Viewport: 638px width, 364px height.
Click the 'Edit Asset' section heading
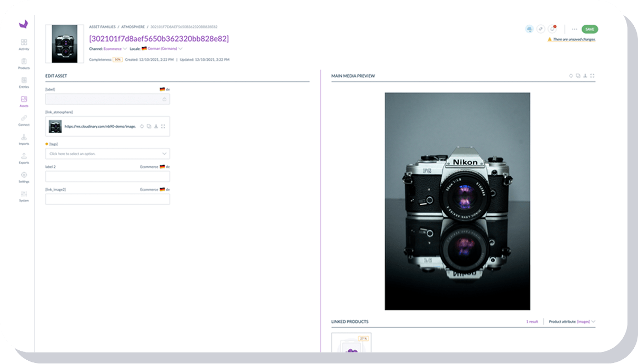[56, 76]
